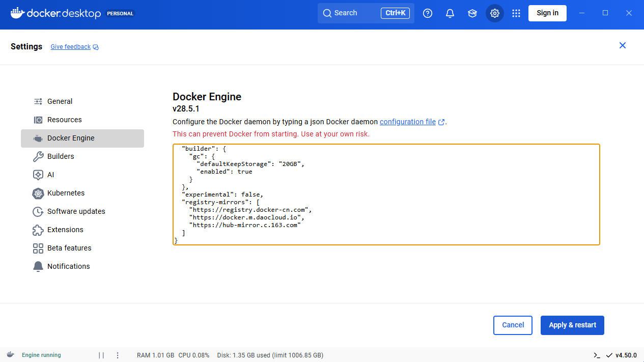Open notifications bell icon in header
644x362 pixels.
coord(450,13)
